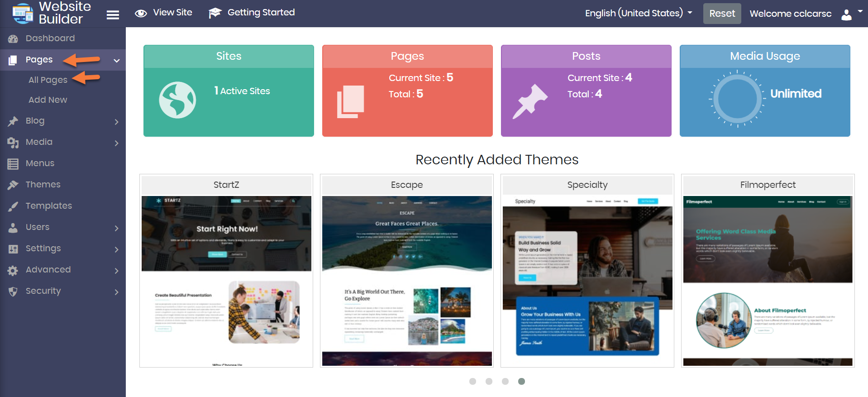Select the second carousel pagination dot
Screen dimensions: 868x397
489,381
